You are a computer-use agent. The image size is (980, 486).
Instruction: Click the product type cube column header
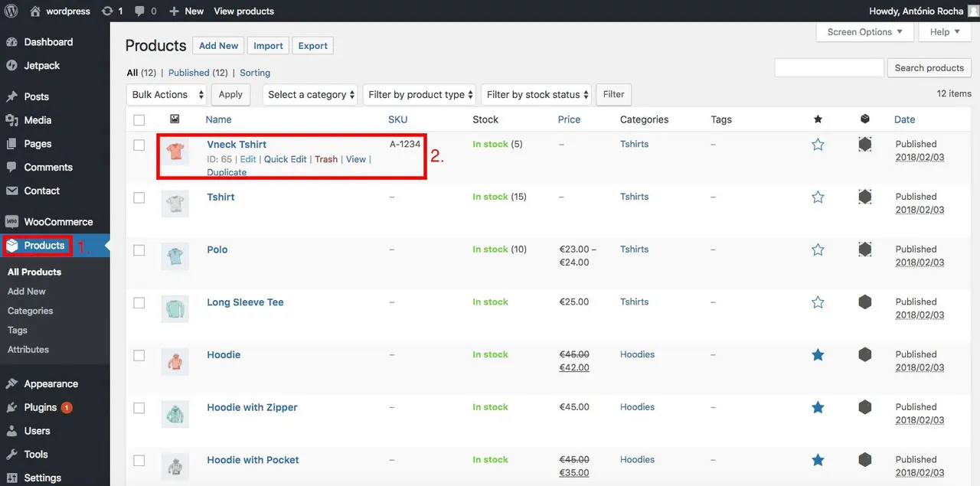(x=865, y=119)
